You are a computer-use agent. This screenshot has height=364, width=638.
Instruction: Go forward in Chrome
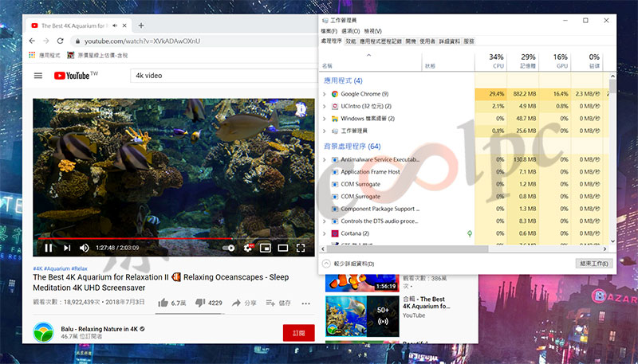tap(46, 41)
